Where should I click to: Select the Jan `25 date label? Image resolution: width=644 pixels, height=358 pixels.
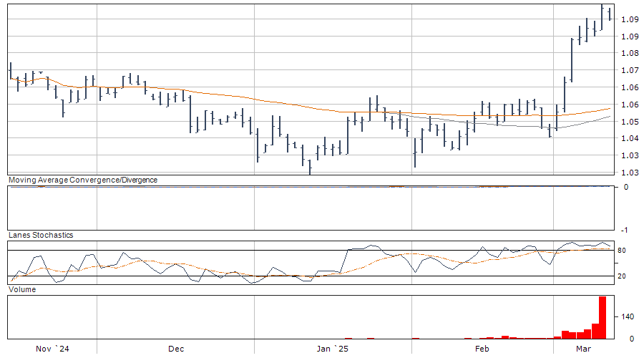point(332,349)
